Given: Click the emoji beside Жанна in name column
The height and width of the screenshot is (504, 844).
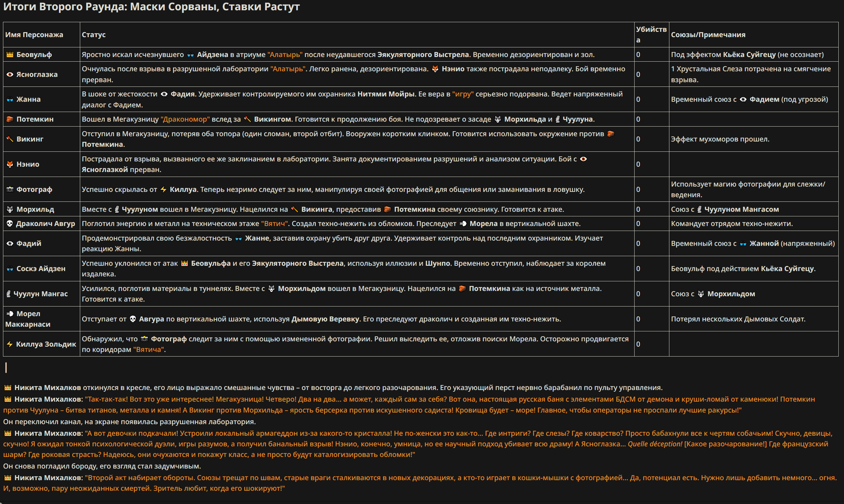Looking at the screenshot, I should tap(10, 99).
